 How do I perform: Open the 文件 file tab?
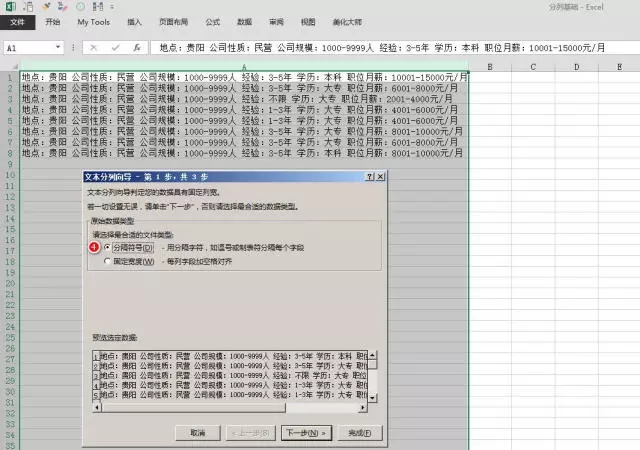(18, 22)
